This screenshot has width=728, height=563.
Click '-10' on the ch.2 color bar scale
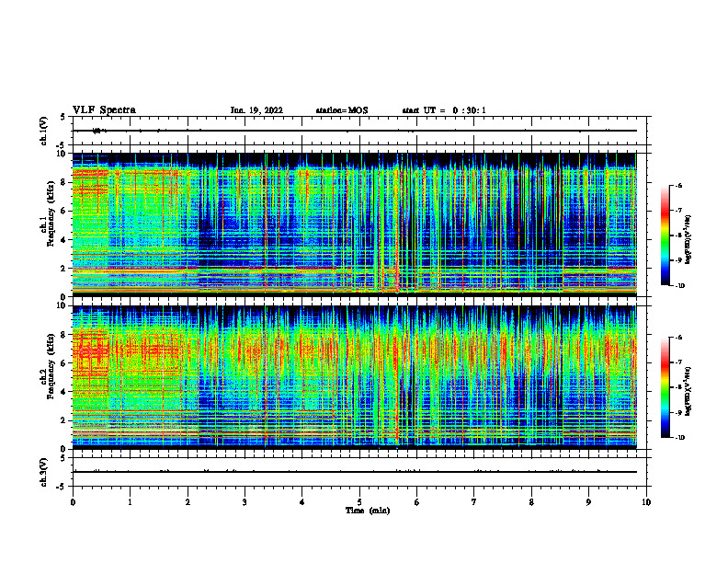click(x=679, y=438)
